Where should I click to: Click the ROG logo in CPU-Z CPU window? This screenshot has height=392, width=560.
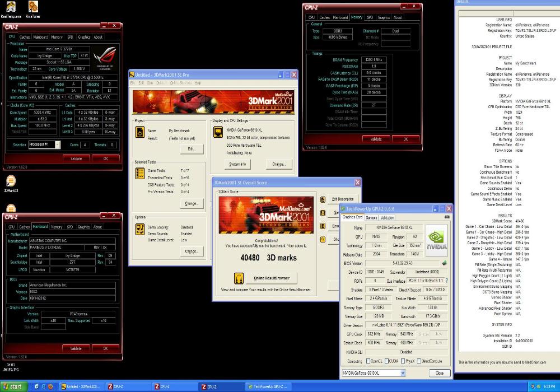[105, 58]
